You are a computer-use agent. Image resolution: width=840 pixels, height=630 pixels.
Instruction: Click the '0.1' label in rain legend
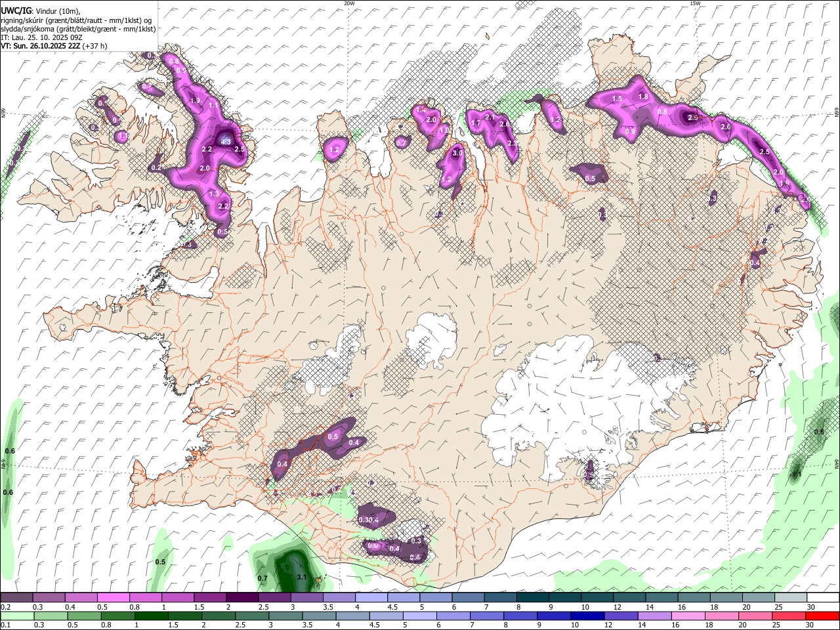(x=5, y=625)
